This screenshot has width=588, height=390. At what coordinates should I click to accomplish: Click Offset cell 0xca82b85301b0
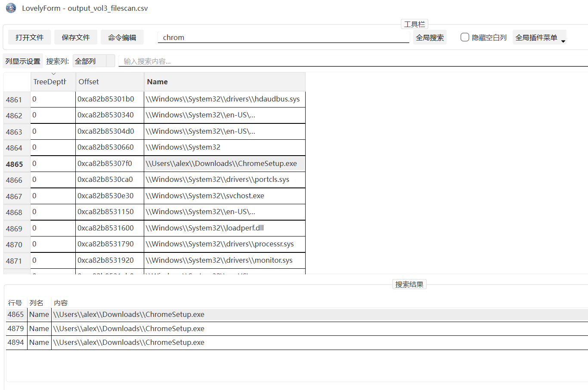(110, 99)
